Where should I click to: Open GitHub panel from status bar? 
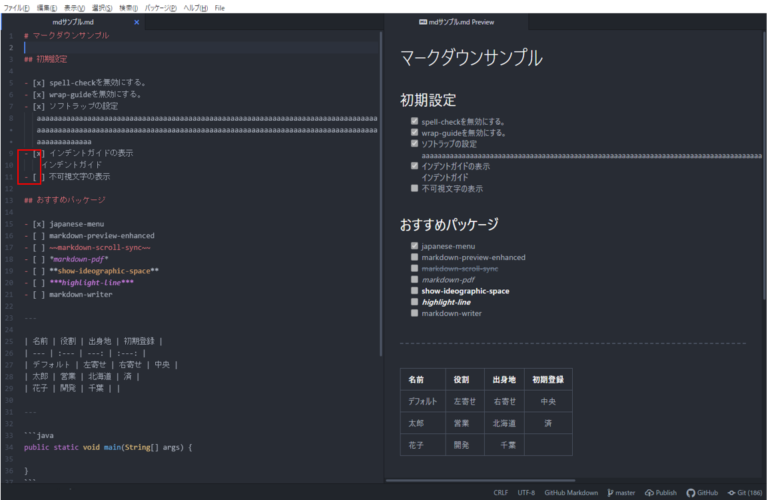click(x=702, y=493)
